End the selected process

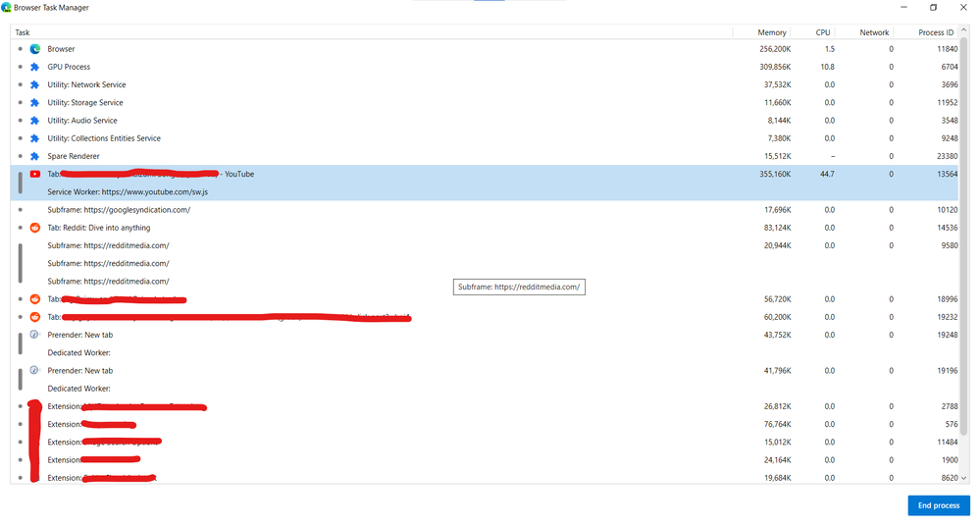pyautogui.click(x=938, y=505)
